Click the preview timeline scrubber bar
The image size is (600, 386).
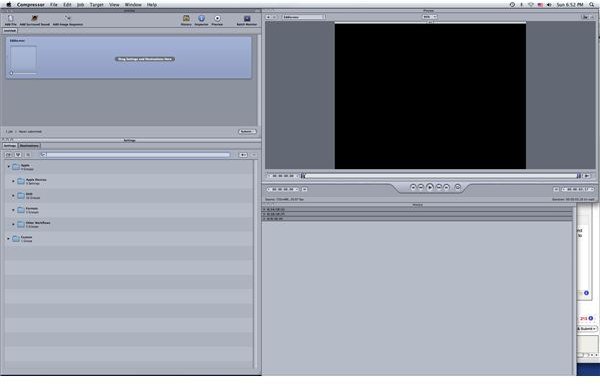point(441,176)
